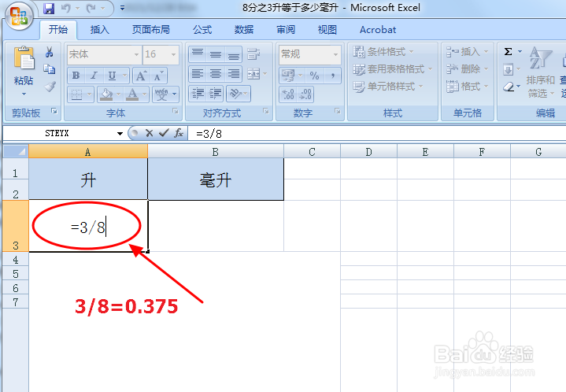This screenshot has height=392, width=566.
Task: Open 单元格样式 cell styles menu
Action: tap(387, 87)
